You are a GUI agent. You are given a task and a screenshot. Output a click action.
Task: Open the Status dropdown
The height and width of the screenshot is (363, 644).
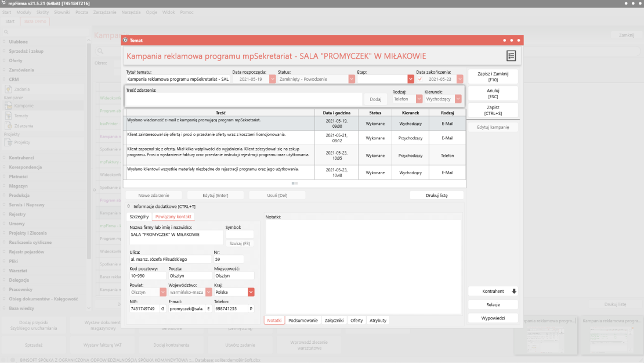352,79
